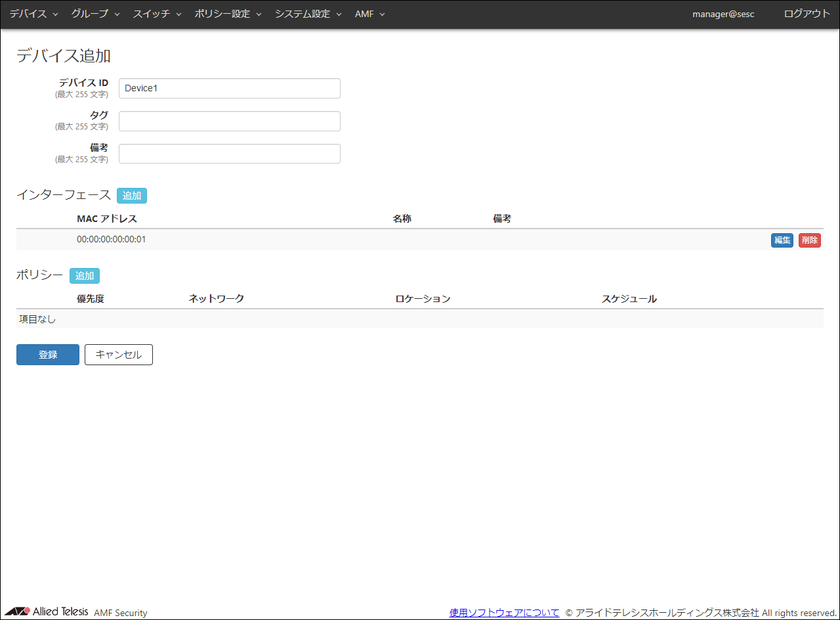Click the manager@sesc user label
Viewport: 840px width, 620px height.
point(723,14)
